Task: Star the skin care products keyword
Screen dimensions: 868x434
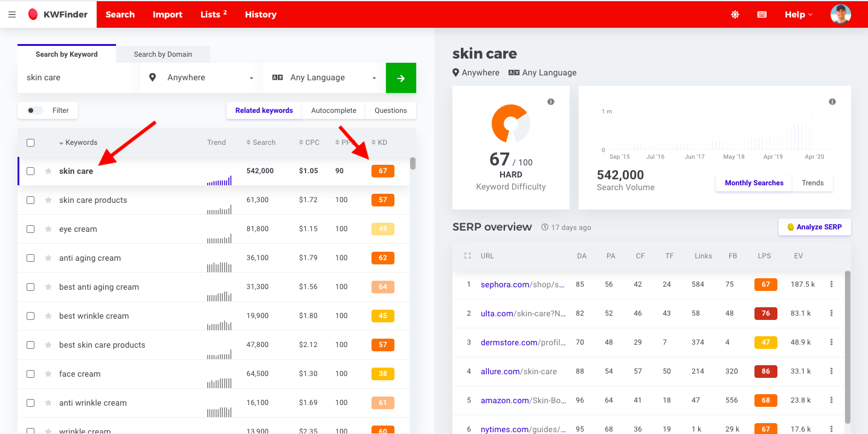Action: tap(48, 200)
